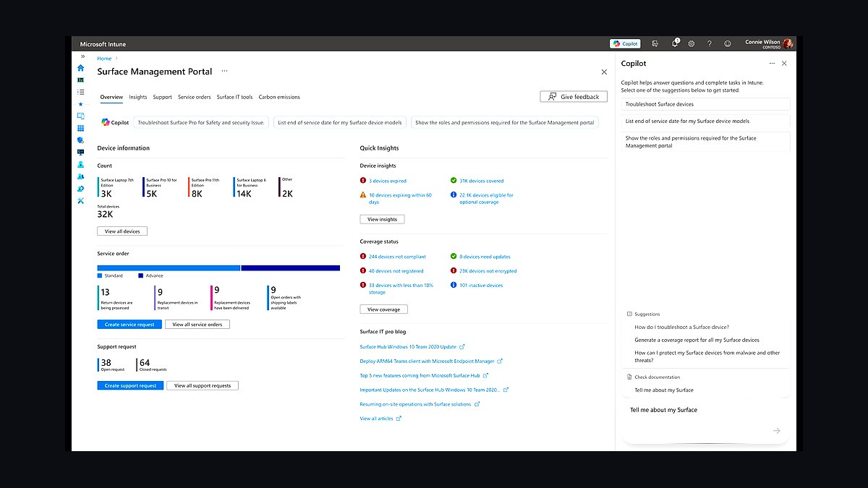Screen dimensions: 868x488
Task: Open the Apps grid icon in the sidebar
Action: click(80, 128)
